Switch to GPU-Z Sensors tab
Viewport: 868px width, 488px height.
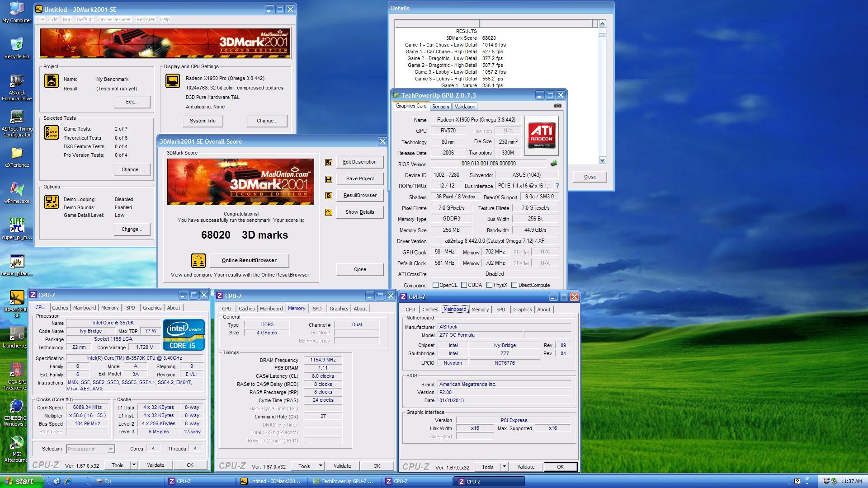[x=440, y=107]
